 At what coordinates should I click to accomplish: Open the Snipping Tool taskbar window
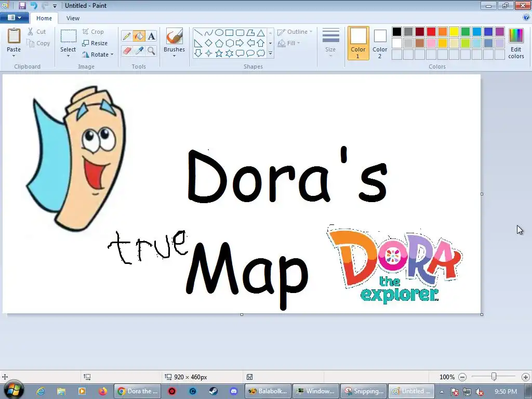click(x=363, y=391)
